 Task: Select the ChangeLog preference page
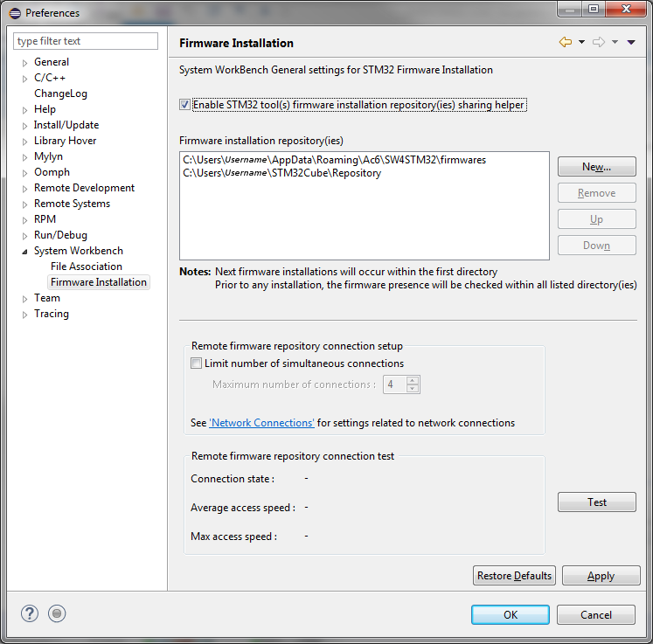pos(60,93)
